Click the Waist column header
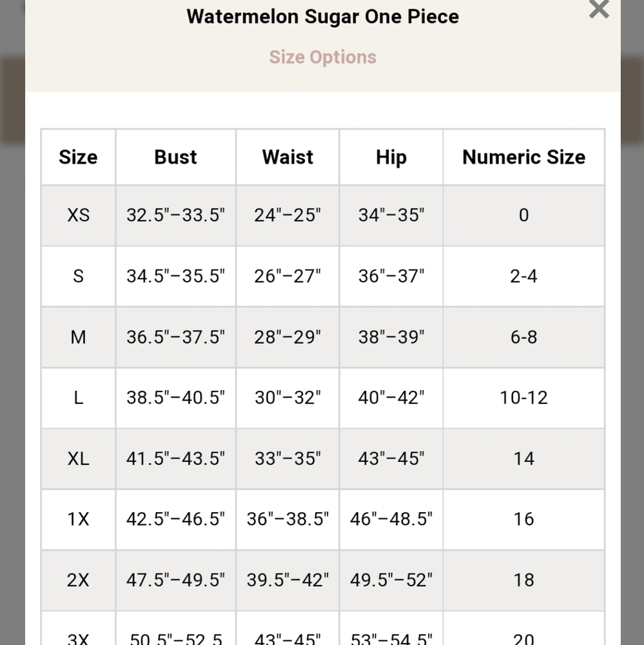The width and height of the screenshot is (644, 645). pyautogui.click(x=288, y=157)
